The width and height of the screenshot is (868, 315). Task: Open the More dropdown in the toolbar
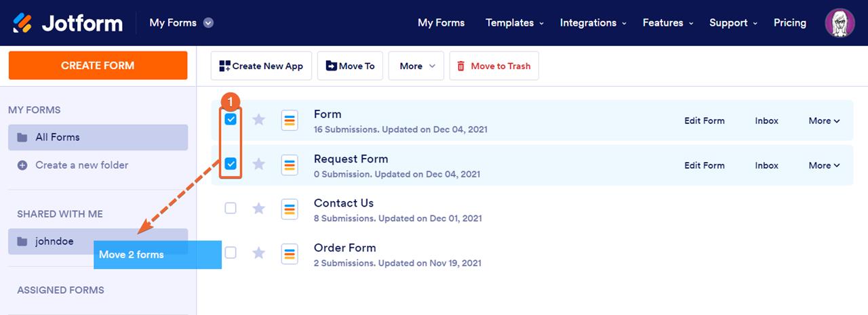click(416, 66)
